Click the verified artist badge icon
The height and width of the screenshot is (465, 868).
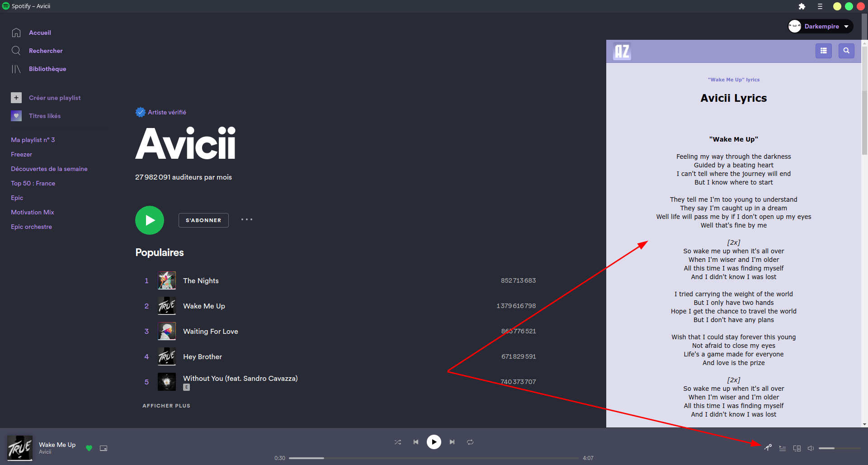tap(141, 112)
